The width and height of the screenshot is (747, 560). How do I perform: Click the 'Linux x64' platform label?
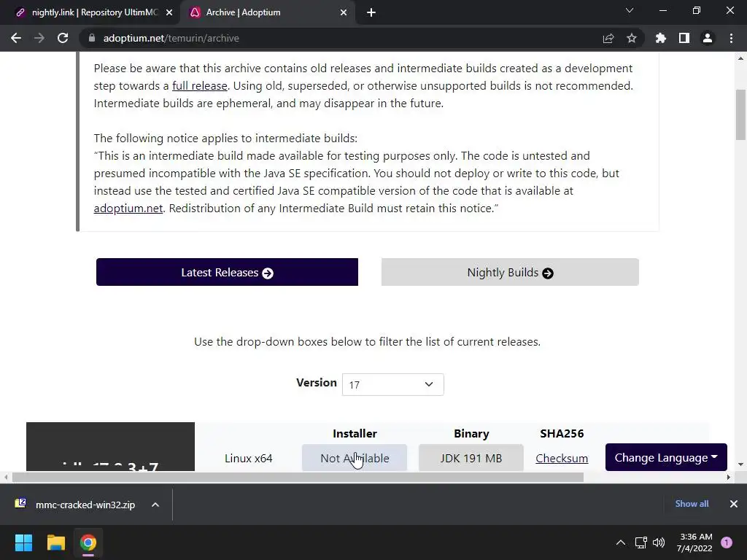tap(248, 458)
